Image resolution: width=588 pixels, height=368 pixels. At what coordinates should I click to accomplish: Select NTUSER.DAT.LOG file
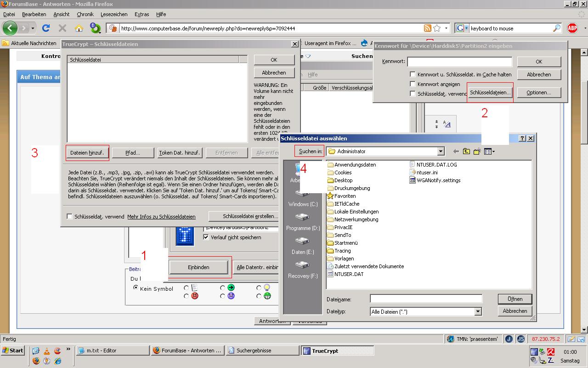[433, 165]
